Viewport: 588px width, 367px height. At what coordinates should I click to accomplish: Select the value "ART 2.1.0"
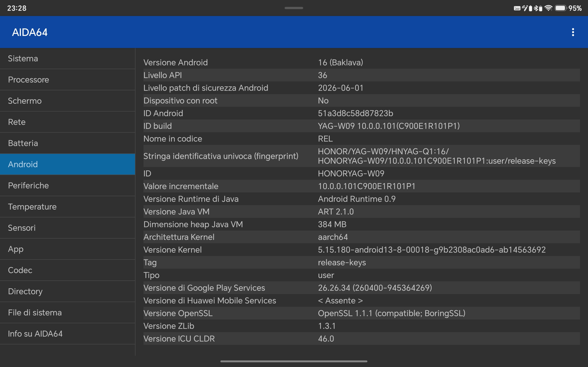pos(336,212)
